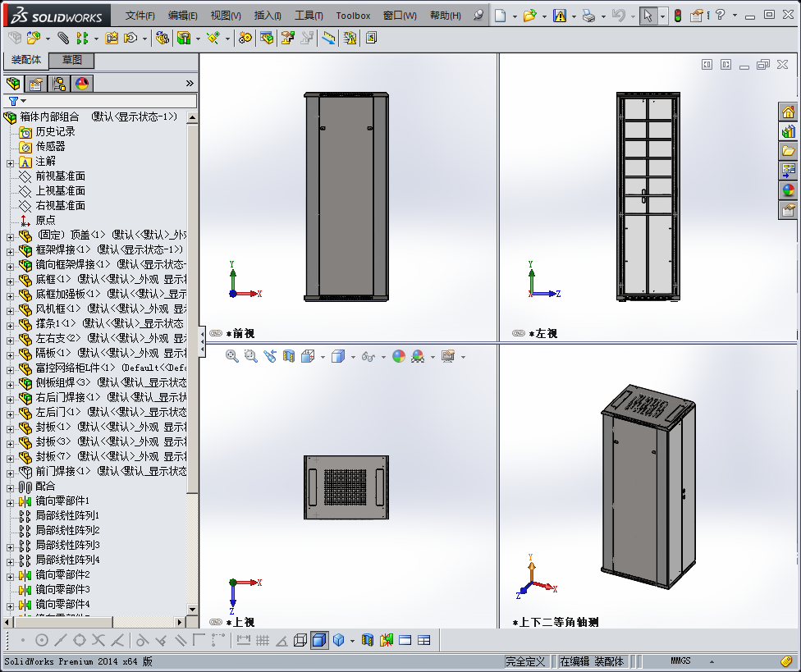
Task: Select 前视基准面 in tree
Action: [60, 176]
